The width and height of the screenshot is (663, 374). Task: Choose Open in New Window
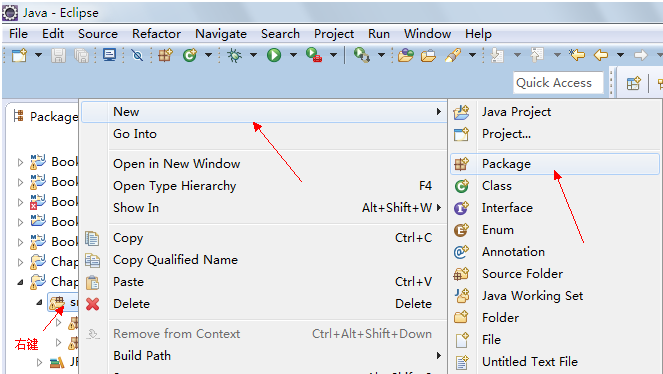pos(264,164)
